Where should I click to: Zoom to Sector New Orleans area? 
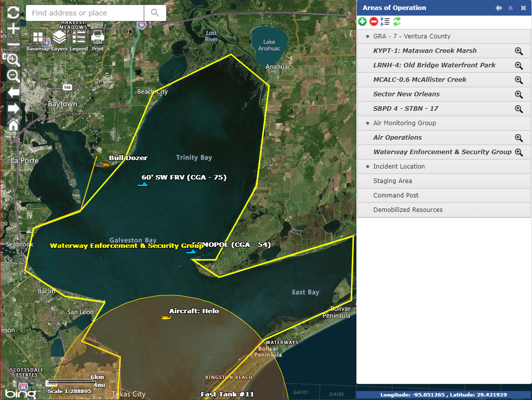coord(519,94)
